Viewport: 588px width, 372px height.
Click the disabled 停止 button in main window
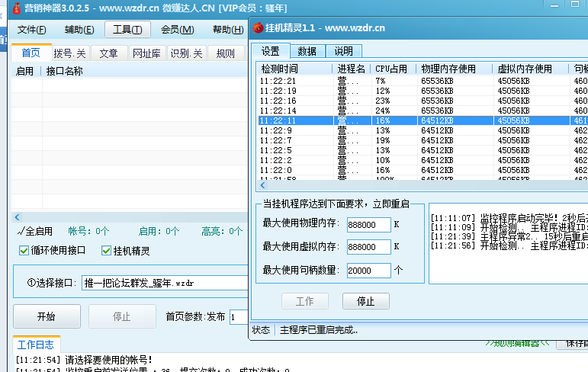(x=122, y=316)
